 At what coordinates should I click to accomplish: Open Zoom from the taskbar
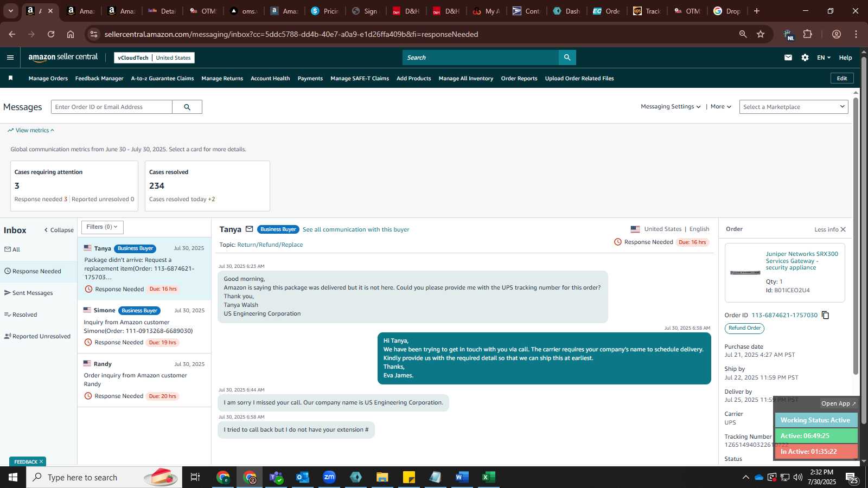[x=329, y=477]
